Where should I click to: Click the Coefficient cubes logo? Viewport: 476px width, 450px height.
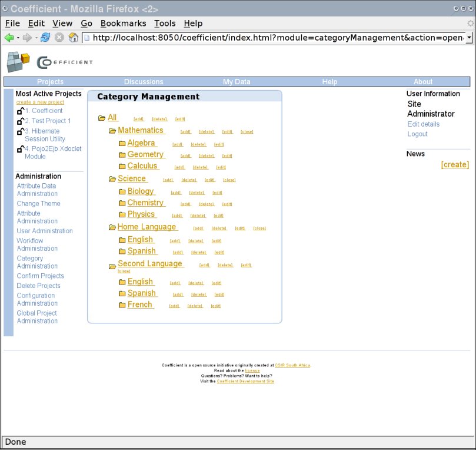pyautogui.click(x=18, y=61)
